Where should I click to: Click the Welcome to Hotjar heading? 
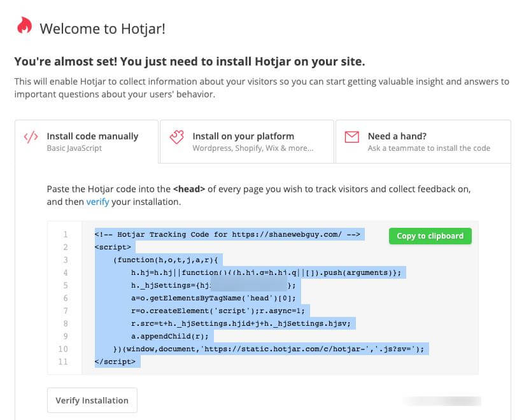(x=102, y=29)
